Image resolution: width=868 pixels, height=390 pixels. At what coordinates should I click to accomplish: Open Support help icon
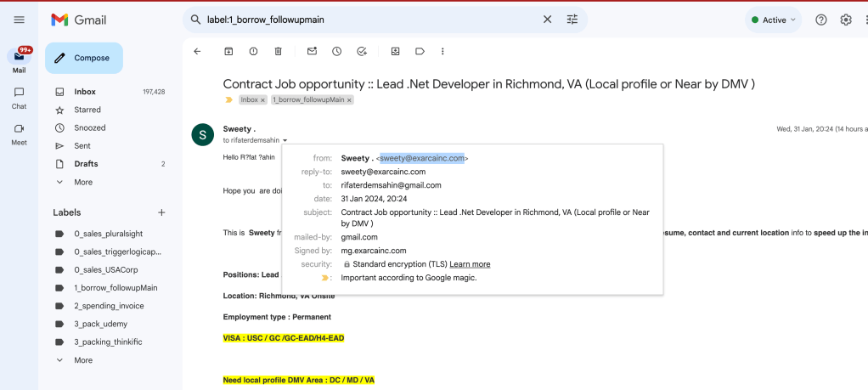click(x=821, y=20)
